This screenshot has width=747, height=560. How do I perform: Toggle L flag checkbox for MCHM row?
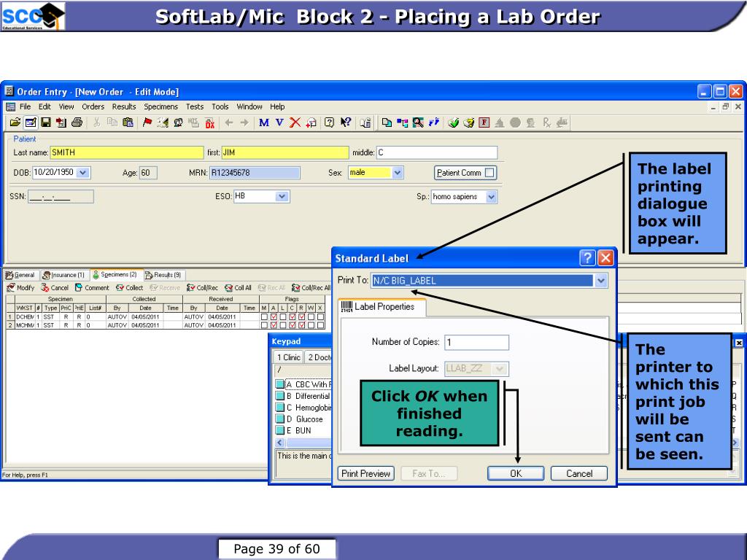coord(283,325)
